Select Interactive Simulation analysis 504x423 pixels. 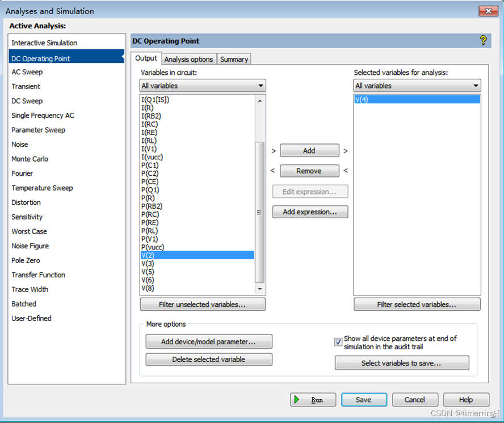66,43
